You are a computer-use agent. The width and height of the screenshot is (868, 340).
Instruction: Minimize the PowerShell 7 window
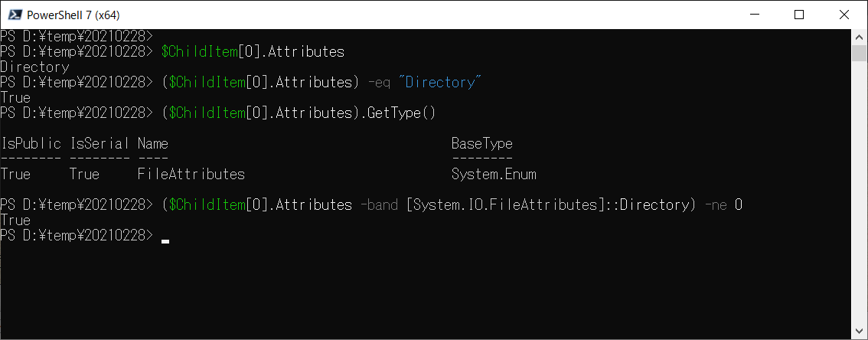[753, 15]
